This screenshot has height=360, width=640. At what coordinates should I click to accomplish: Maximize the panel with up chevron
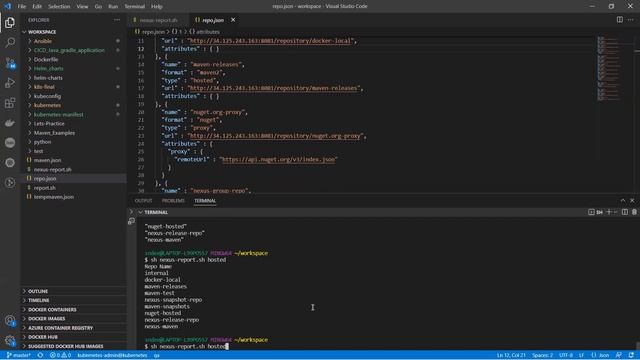pos(623,200)
